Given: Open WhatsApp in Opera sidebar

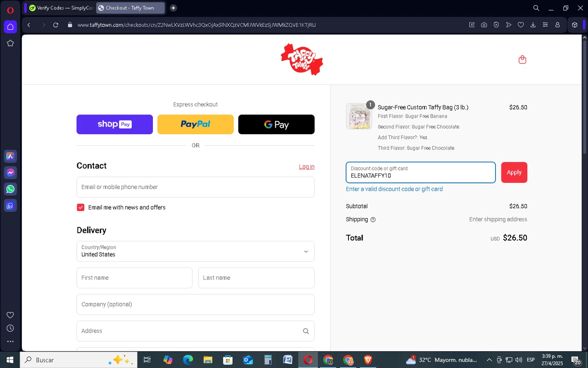Looking at the screenshot, I should [10, 189].
